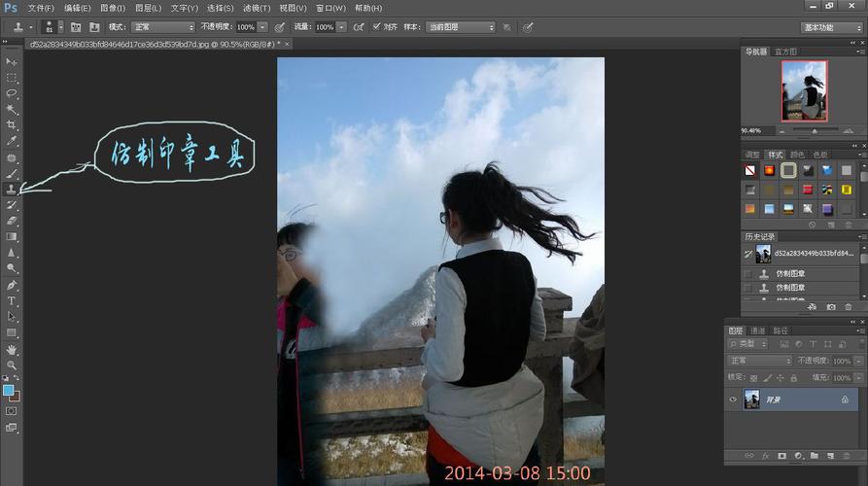The width and height of the screenshot is (868, 486).
Task: Select the Eyedropper tool
Action: pos(11,141)
